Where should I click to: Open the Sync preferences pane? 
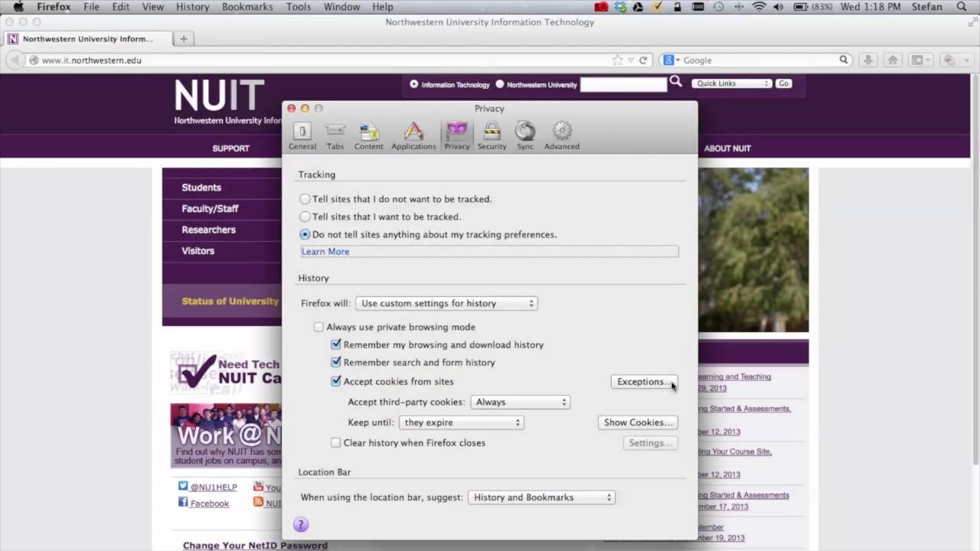tap(525, 135)
